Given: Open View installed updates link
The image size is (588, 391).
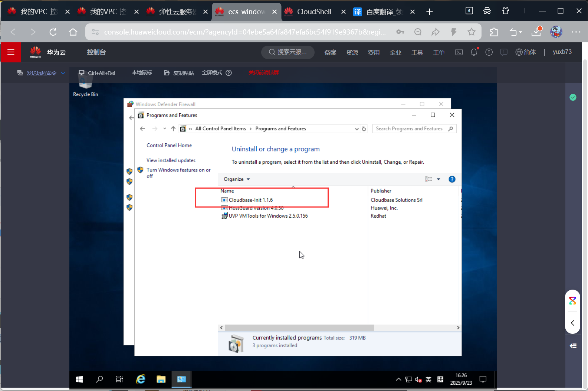Looking at the screenshot, I should [171, 160].
